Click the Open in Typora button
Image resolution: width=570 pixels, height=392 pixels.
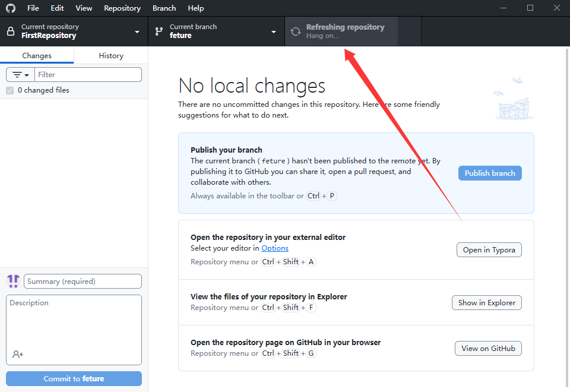[x=489, y=250]
